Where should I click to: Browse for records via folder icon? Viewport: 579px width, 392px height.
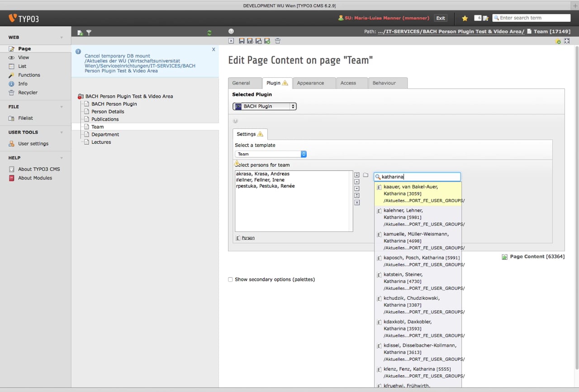pyautogui.click(x=365, y=175)
